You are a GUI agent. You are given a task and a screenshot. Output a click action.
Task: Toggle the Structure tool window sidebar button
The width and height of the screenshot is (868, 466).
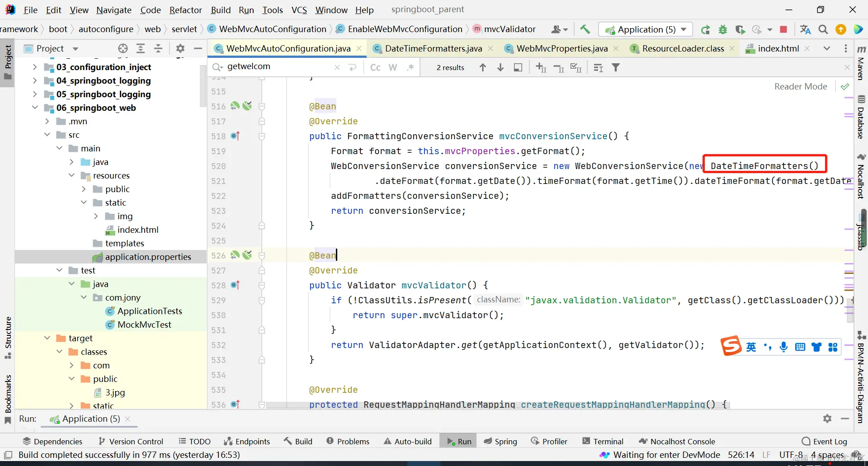pyautogui.click(x=8, y=337)
